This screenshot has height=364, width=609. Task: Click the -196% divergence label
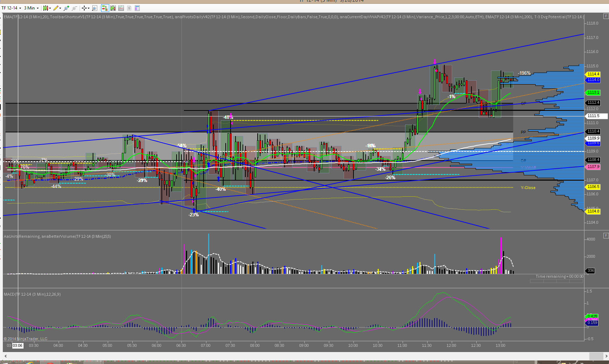coord(524,73)
